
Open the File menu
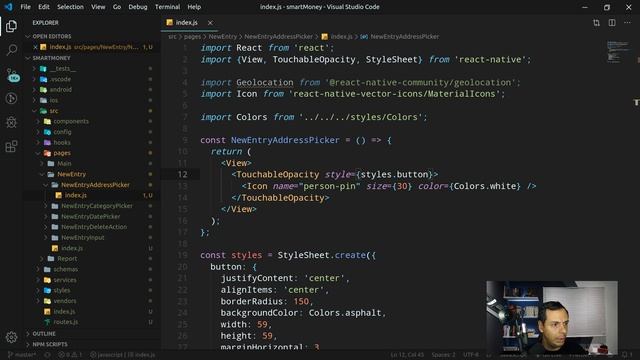(25, 7)
